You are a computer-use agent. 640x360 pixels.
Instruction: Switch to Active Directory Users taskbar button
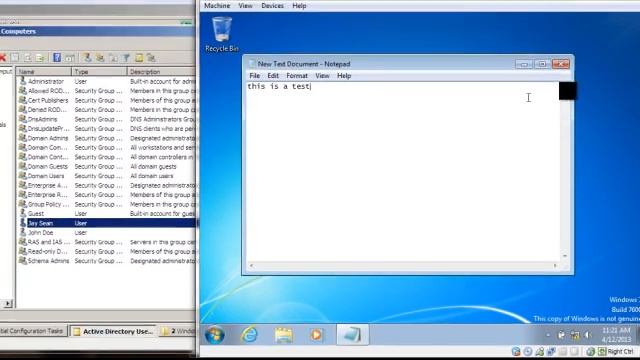click(x=113, y=331)
